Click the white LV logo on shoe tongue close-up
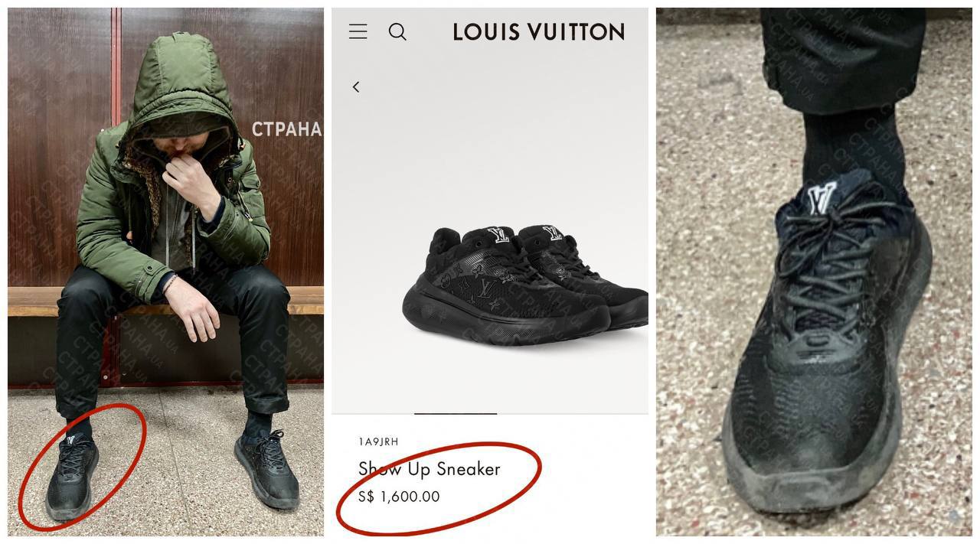This screenshot has width=980, height=544. pyautogui.click(x=821, y=197)
